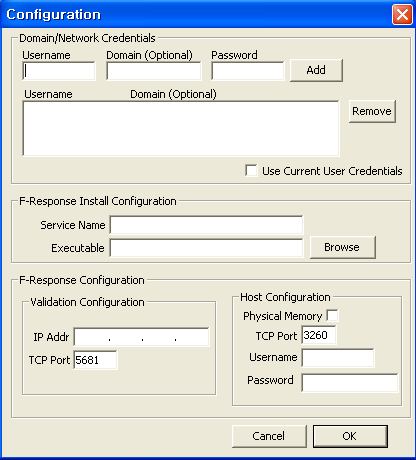Click Host Configuration Password field
Viewport: 416px width, 460px height.
click(350, 383)
